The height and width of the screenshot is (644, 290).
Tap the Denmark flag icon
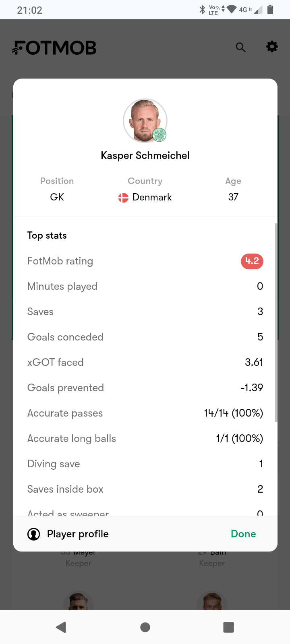123,198
